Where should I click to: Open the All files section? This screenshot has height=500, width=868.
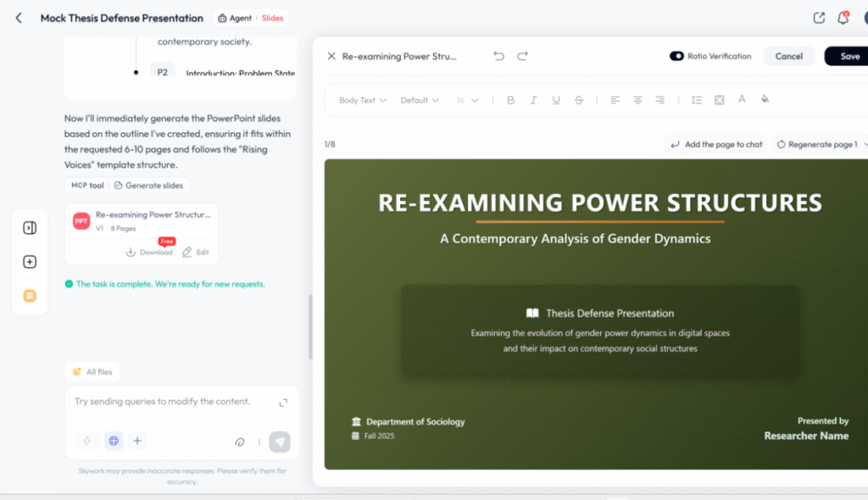pos(93,371)
